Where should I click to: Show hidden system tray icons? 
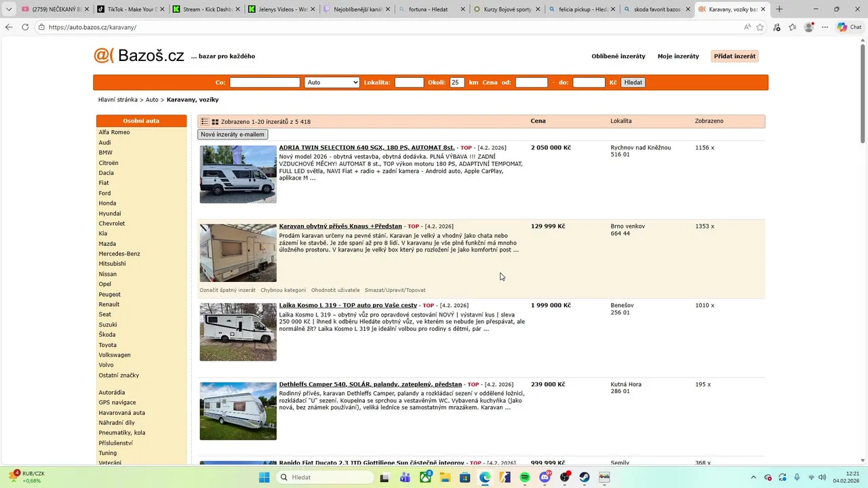[753, 477]
